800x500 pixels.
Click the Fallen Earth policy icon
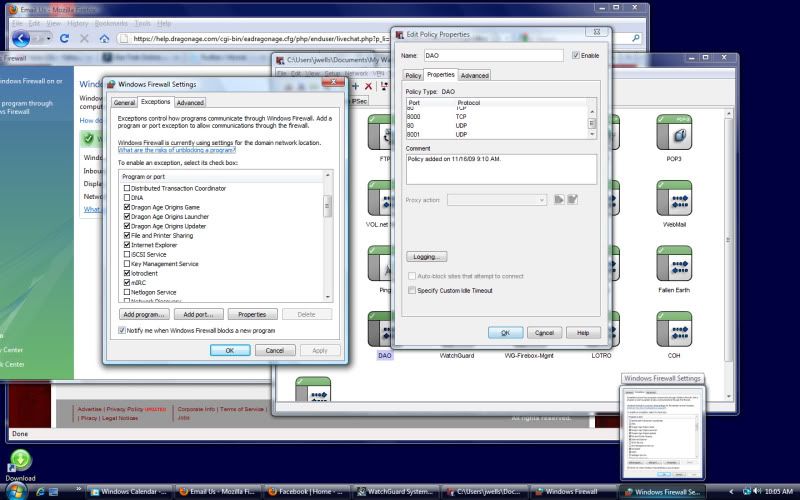[x=674, y=263]
